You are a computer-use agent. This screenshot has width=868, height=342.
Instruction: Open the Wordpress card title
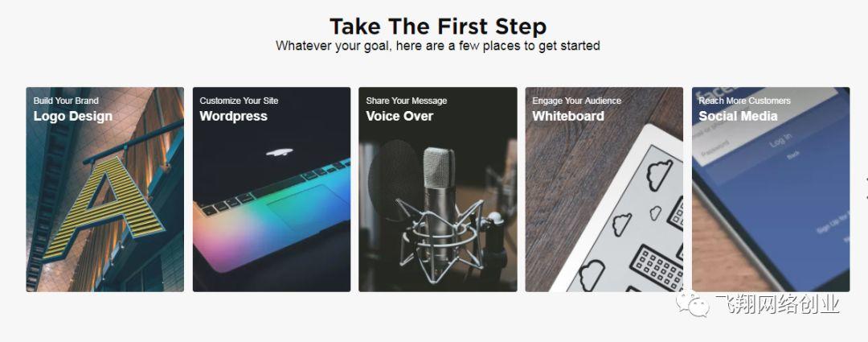(x=233, y=116)
